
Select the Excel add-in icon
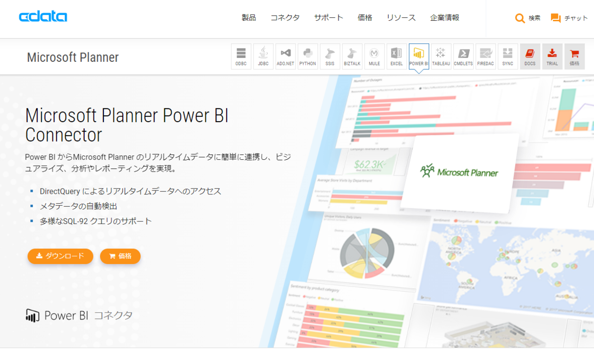coord(396,56)
